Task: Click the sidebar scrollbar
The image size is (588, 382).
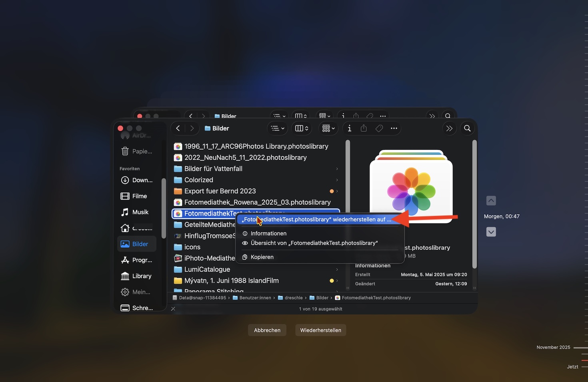Action: click(x=164, y=208)
